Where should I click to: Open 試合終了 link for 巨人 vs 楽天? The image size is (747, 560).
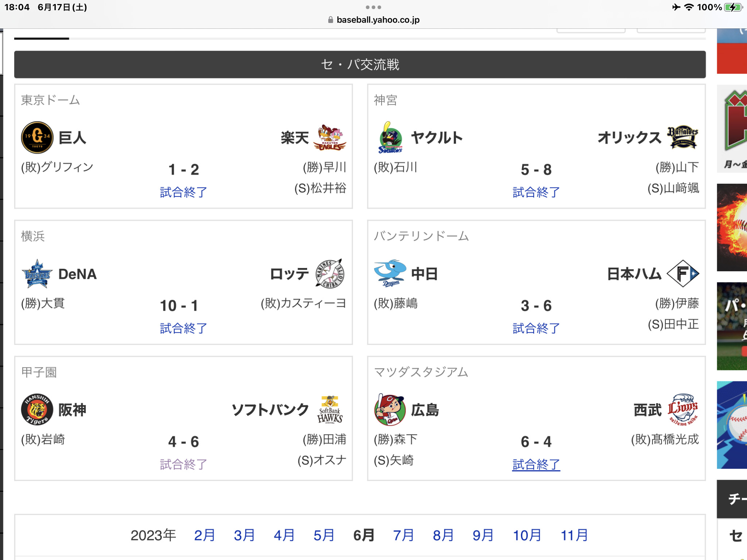click(x=183, y=192)
